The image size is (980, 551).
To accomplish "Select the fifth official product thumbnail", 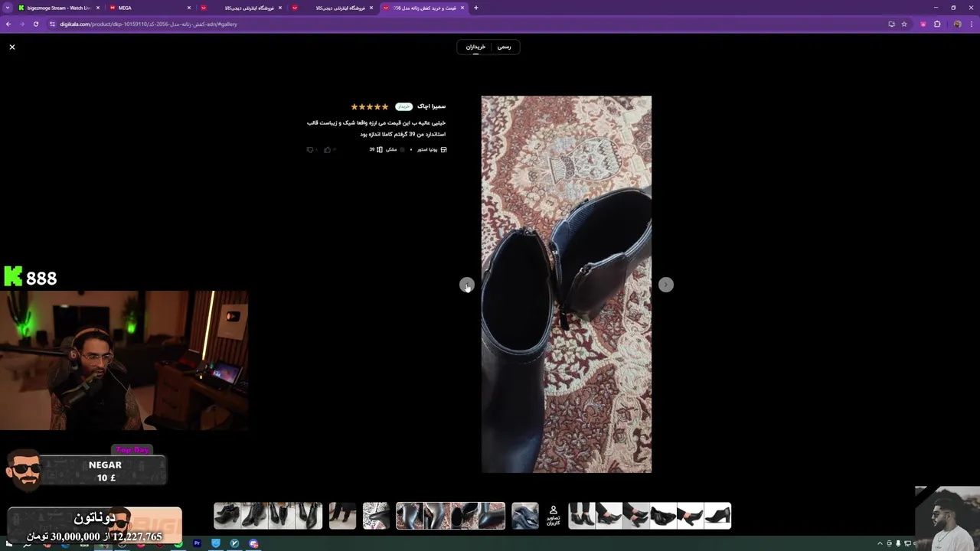I will click(690, 516).
